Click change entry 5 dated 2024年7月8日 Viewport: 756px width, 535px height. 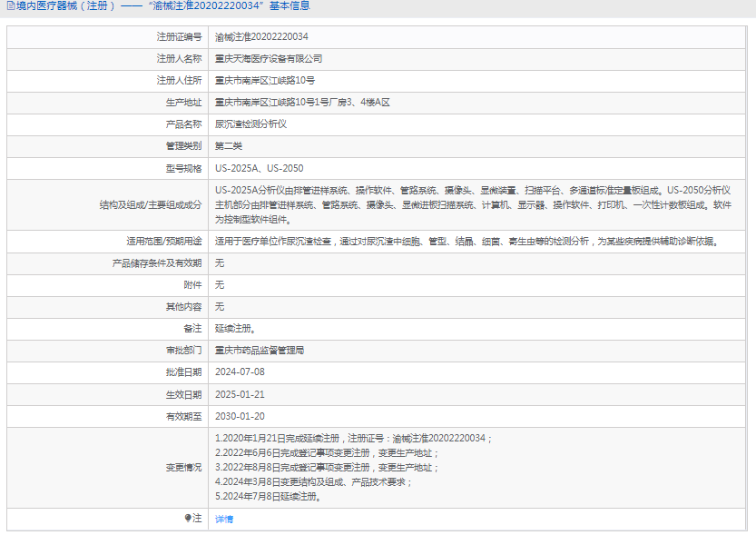pos(269,497)
